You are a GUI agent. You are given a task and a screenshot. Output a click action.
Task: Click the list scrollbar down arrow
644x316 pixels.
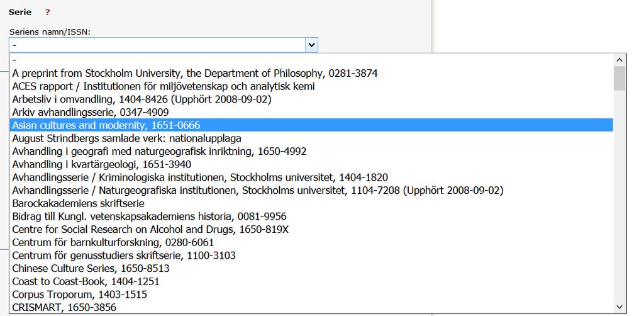[x=619, y=307]
